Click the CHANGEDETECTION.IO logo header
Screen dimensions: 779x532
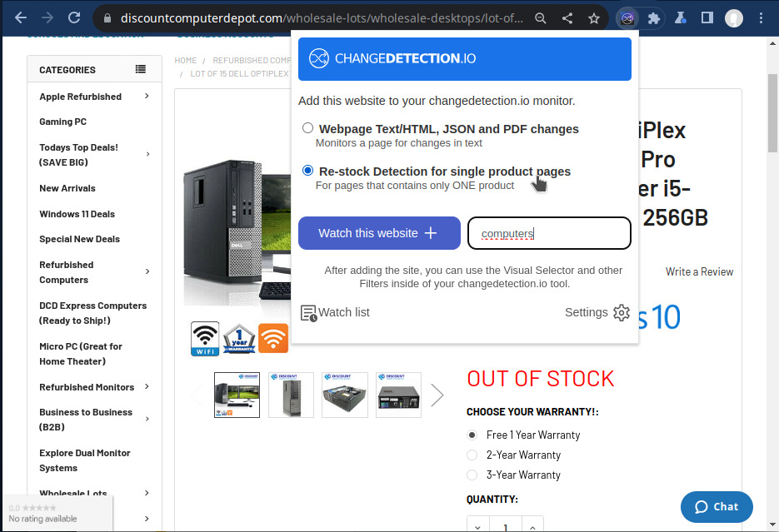pyautogui.click(x=465, y=58)
